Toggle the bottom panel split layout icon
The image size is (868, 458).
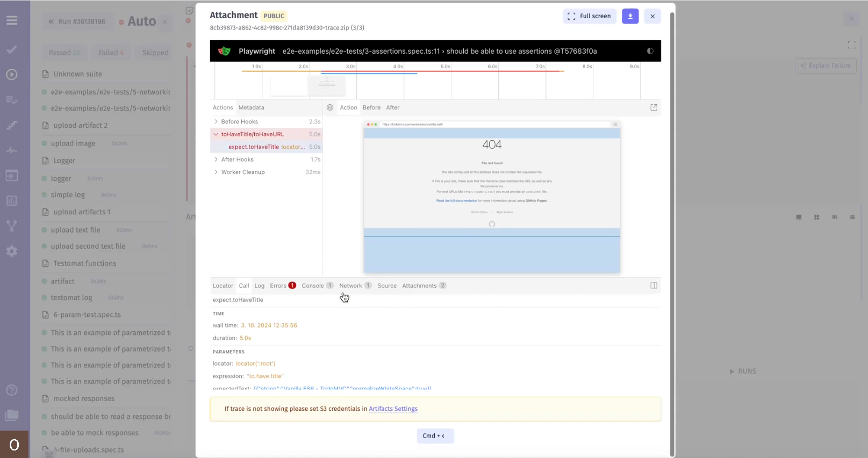point(654,286)
